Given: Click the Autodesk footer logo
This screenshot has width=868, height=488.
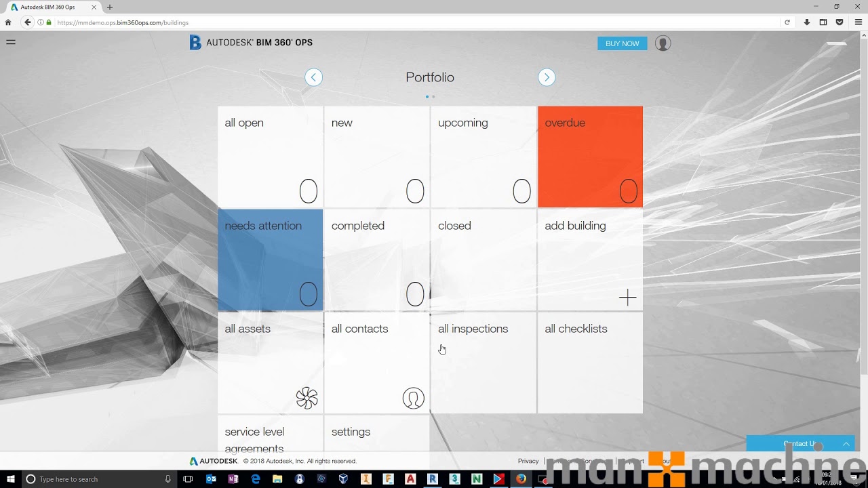Looking at the screenshot, I should pos(214,461).
